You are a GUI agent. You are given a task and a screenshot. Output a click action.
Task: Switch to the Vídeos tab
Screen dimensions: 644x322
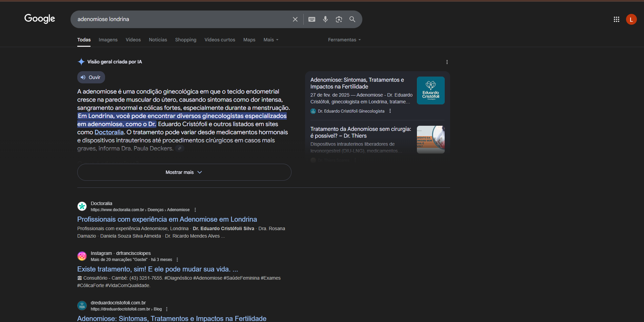133,40
